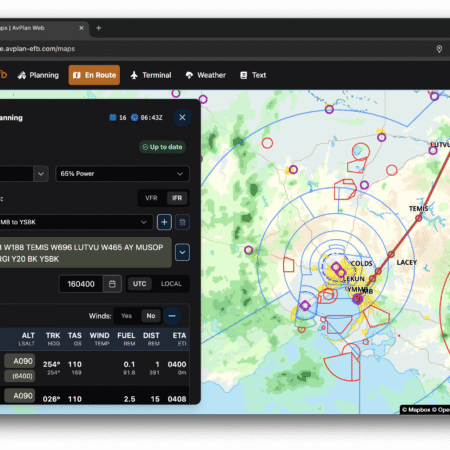Viewport: 450px width, 450px height.
Task: Click the LEKUN waypoint label on map
Action: [x=354, y=278]
